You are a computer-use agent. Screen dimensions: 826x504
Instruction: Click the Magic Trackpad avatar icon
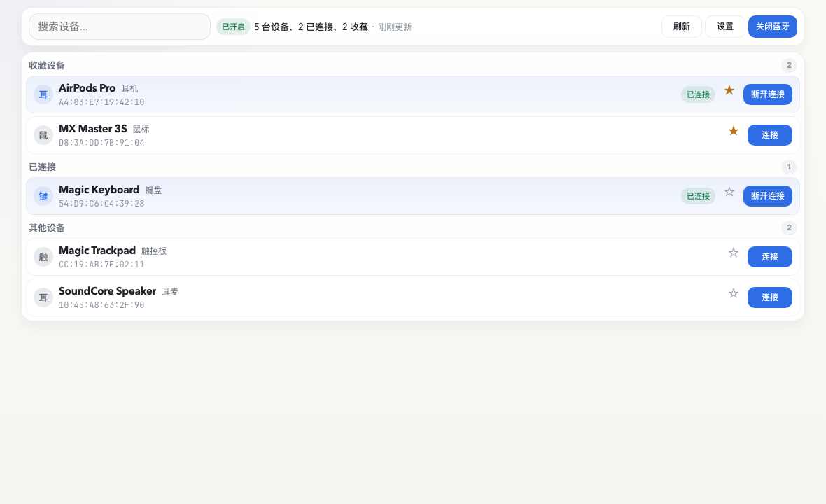pyautogui.click(x=43, y=257)
